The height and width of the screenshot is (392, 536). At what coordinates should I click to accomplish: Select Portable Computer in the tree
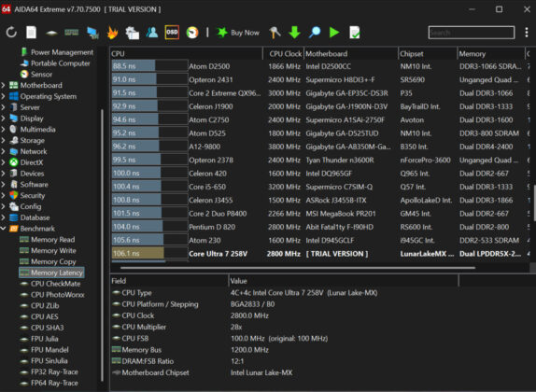click(x=55, y=63)
